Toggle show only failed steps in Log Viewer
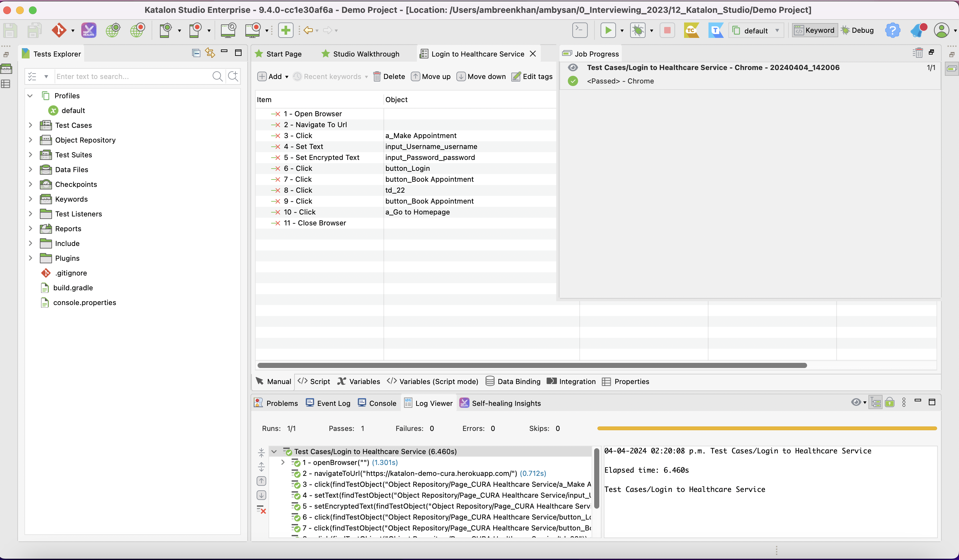Image resolution: width=959 pixels, height=560 pixels. (261, 510)
